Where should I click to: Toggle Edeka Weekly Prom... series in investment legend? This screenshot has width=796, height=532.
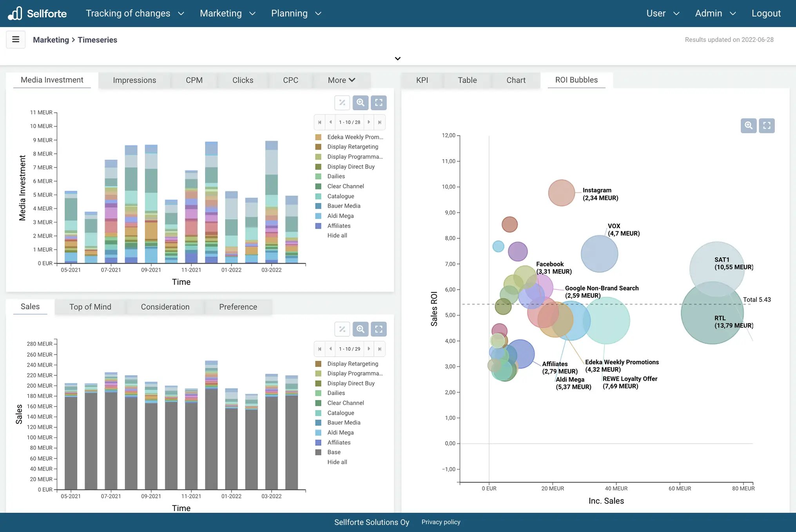[350, 137]
